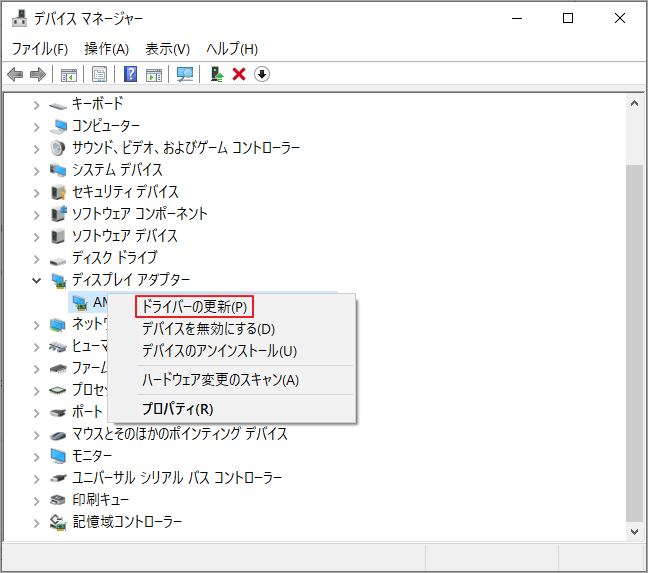Select the ユニバーサル シリアル バス コントローラー label
Viewport: 648px width, 573px height.
pos(177,478)
